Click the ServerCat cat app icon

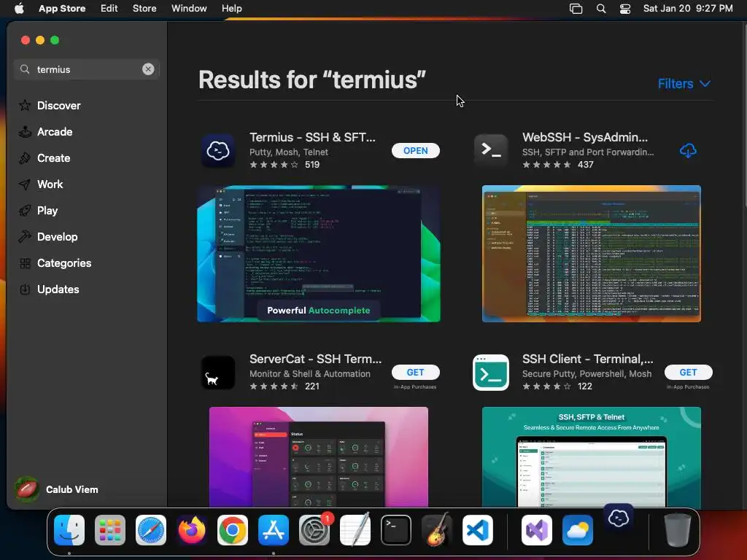(x=217, y=373)
